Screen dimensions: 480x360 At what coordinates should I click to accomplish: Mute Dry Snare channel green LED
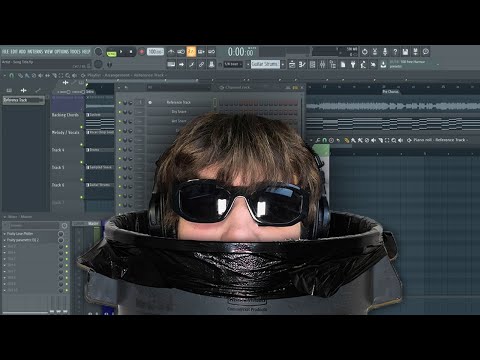pos(120,112)
